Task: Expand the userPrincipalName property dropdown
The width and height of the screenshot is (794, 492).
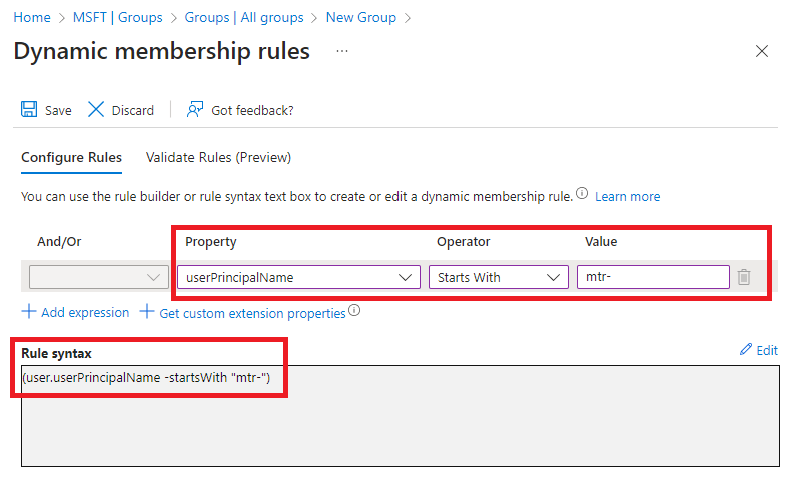Action: 298,277
